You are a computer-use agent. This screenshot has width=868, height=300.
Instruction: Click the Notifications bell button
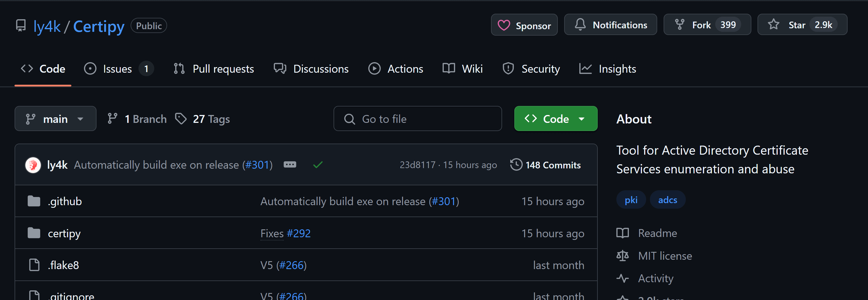[610, 25]
